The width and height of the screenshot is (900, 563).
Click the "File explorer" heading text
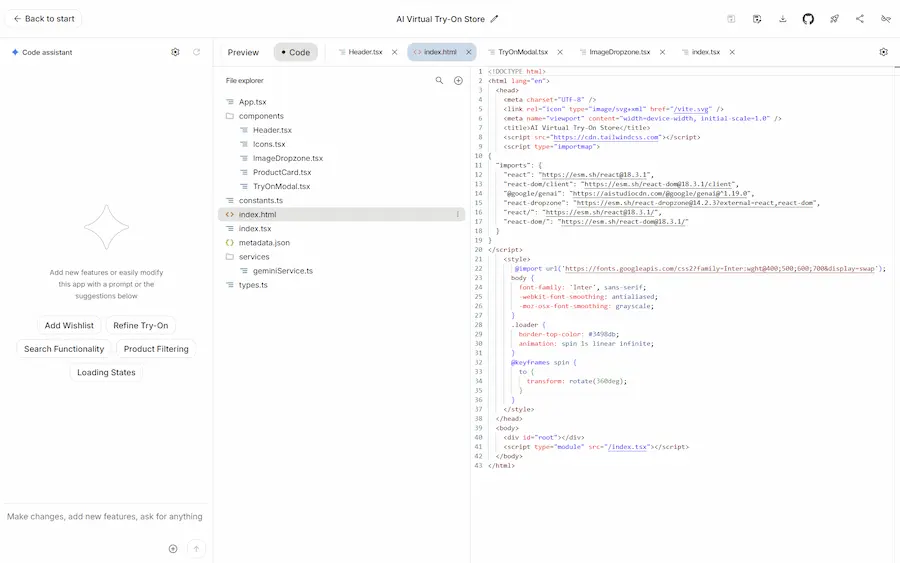tap(245, 81)
